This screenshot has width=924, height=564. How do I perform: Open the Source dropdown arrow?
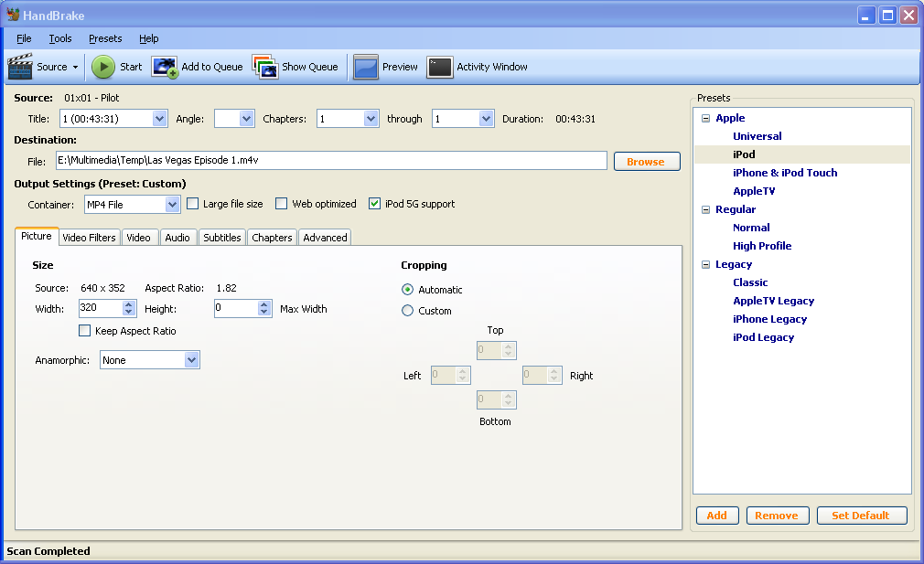coord(75,67)
